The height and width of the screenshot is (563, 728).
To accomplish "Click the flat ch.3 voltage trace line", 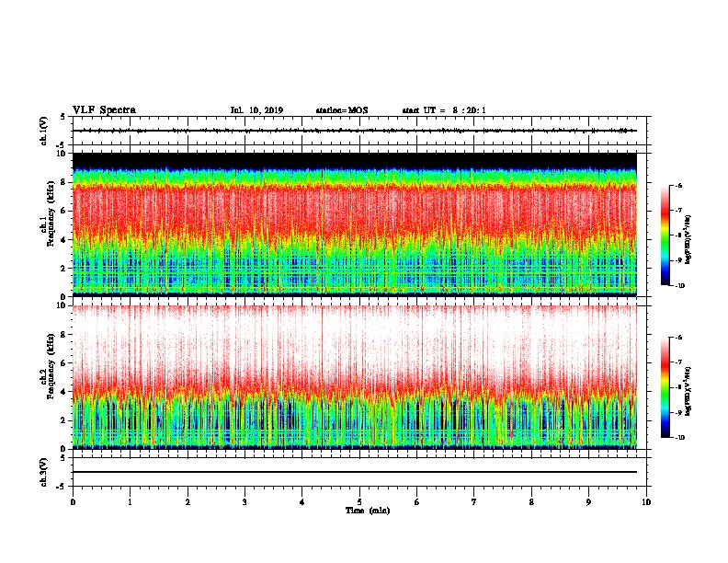I will pos(355,472).
